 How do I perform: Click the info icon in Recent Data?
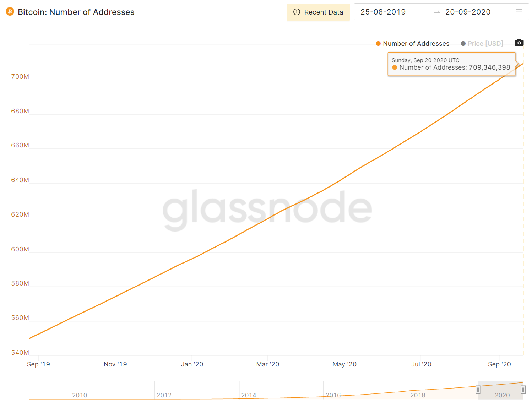point(297,12)
